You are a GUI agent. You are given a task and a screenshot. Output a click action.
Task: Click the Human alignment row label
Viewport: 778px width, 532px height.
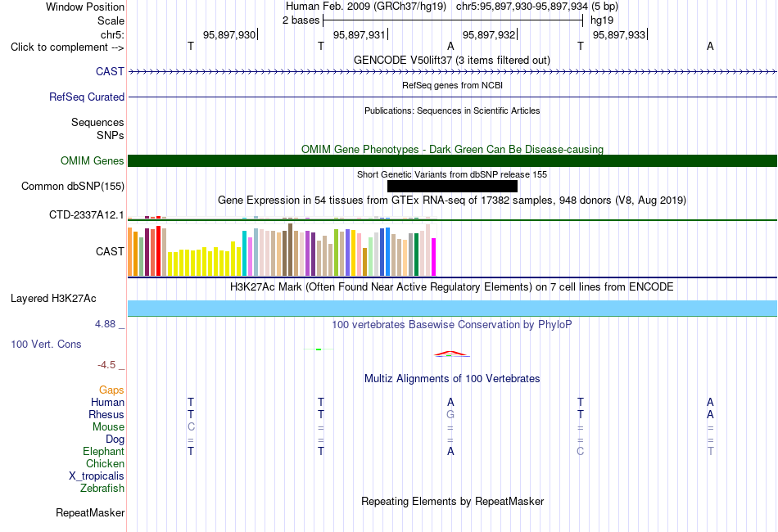107,402
